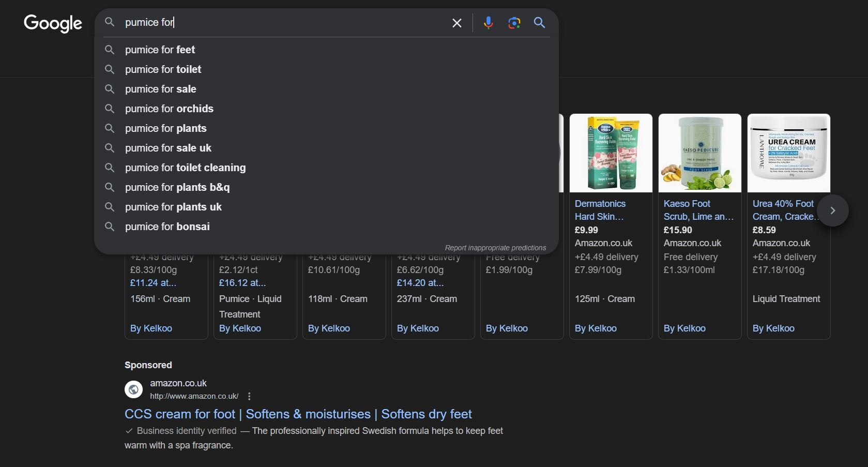Open the CCS cream for foot ad link
868x467 pixels.
298,414
